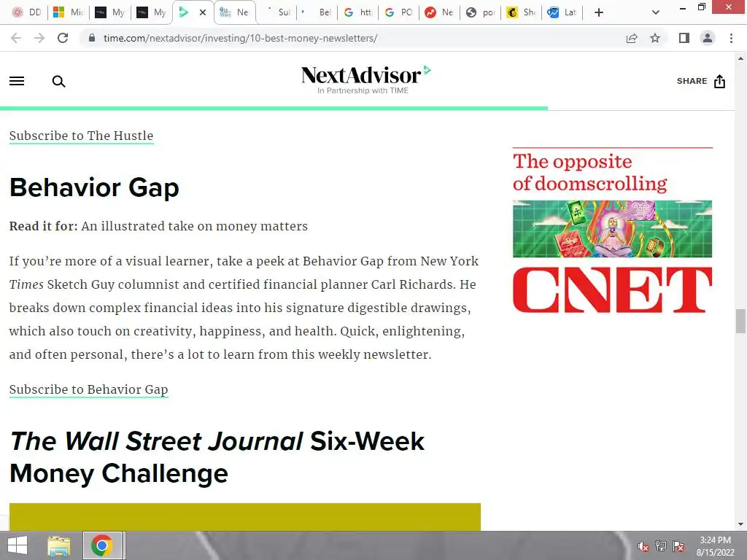
Task: Open the Chrome three-dot menu
Action: pyautogui.click(x=731, y=38)
